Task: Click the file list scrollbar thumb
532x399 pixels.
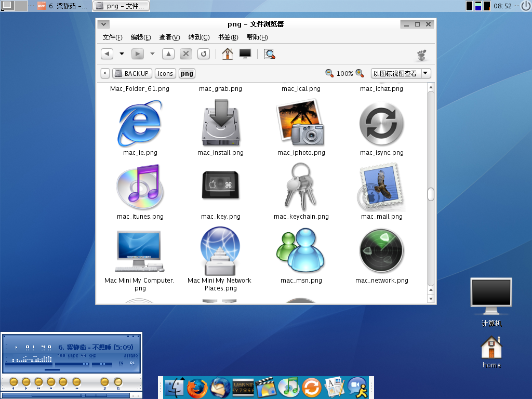Action: pos(431,194)
